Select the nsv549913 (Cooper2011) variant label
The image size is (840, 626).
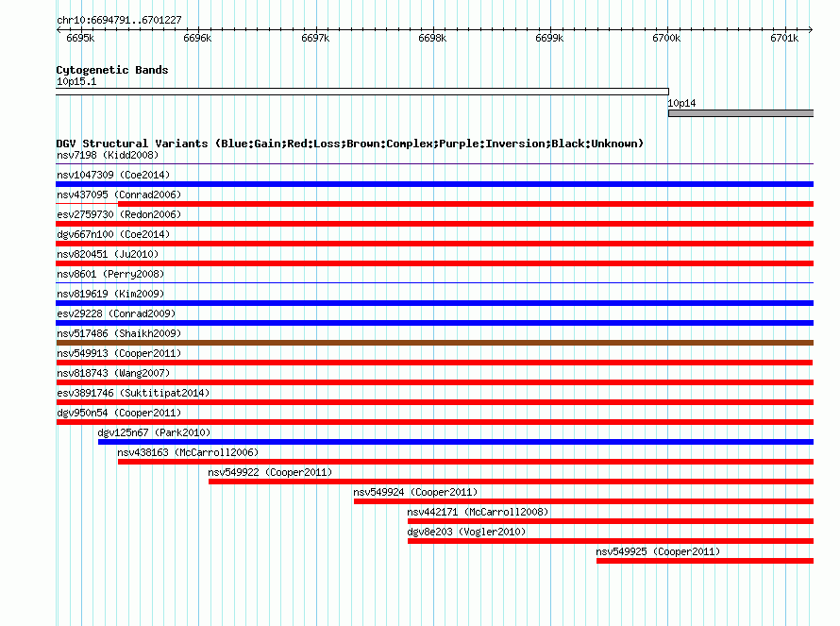(119, 353)
